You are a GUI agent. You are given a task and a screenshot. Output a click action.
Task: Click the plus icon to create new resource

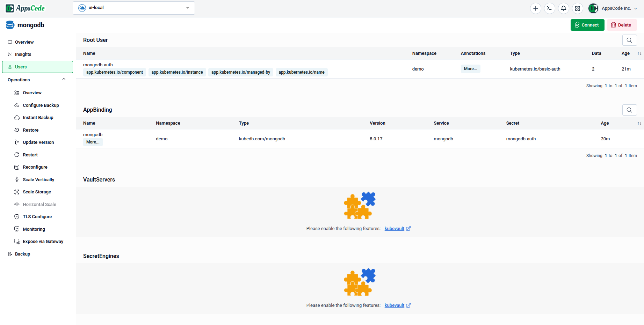[535, 8]
